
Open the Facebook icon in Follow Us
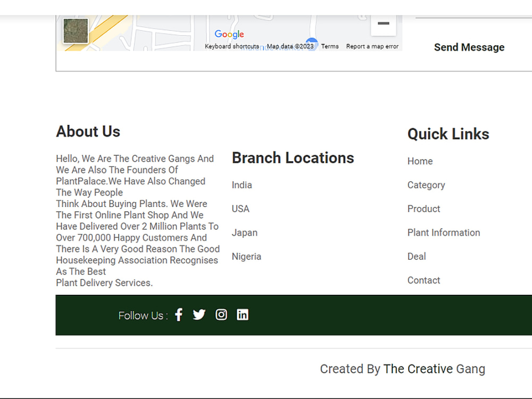coord(179,315)
